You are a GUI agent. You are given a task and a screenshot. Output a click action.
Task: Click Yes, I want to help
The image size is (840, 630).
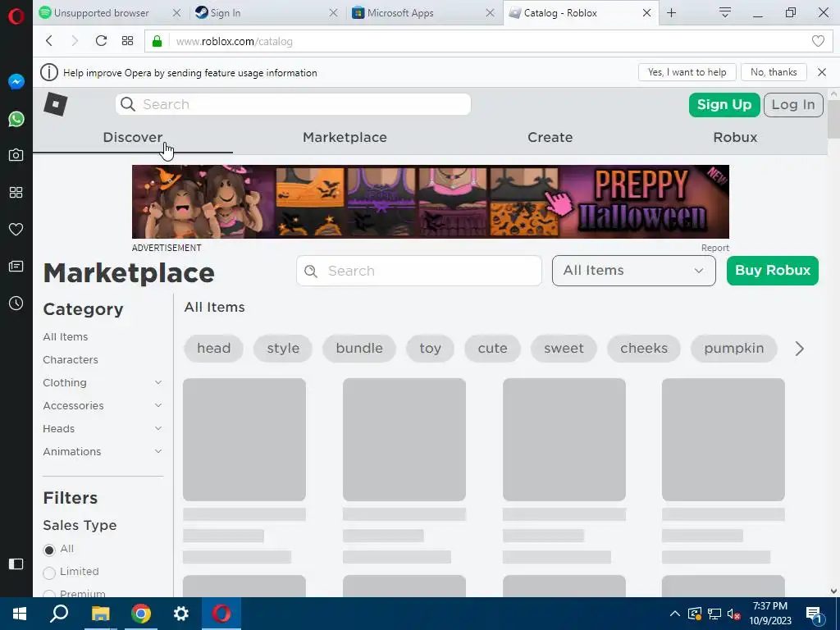click(x=687, y=72)
